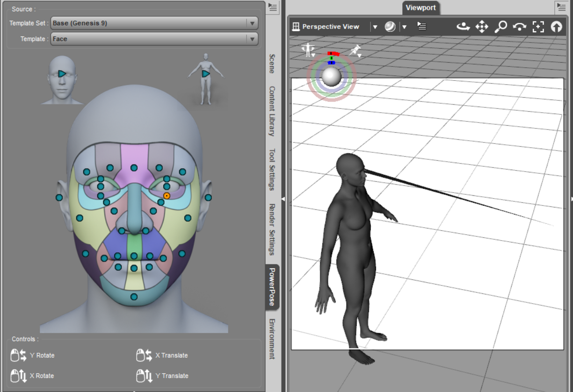Click the right nostril control point

(x=145, y=231)
